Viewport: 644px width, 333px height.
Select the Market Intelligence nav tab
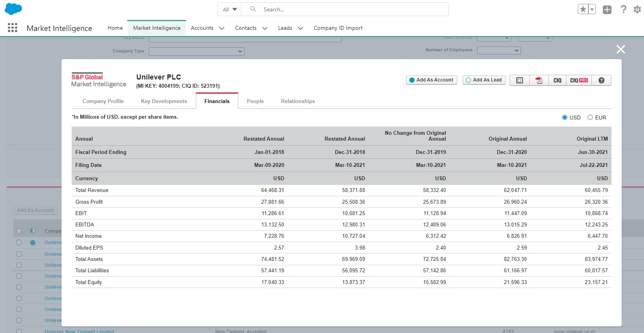[x=157, y=28]
